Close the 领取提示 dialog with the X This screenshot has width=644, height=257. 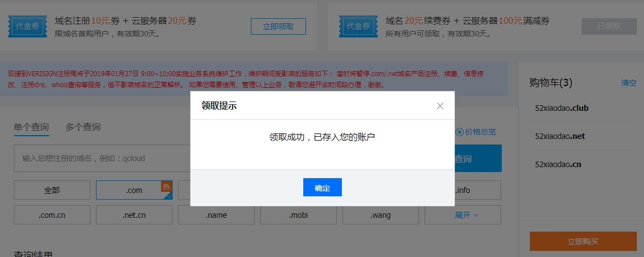point(440,106)
